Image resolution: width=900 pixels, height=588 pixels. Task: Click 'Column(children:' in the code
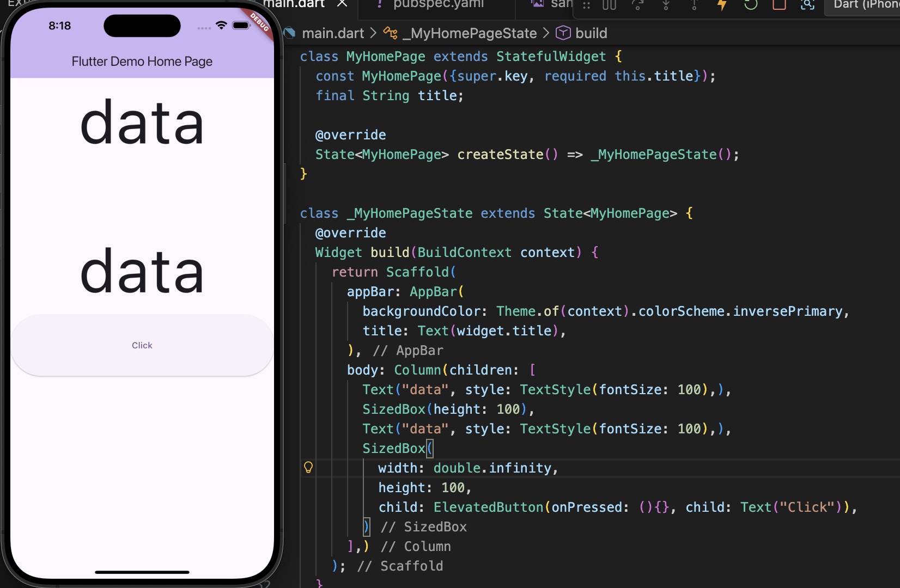(x=457, y=370)
